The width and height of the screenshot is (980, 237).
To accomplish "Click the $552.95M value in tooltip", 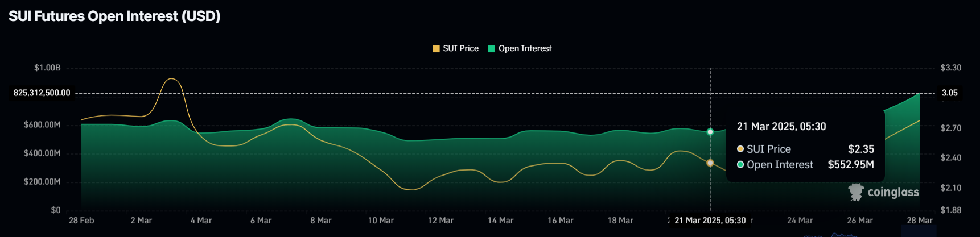I will [851, 164].
